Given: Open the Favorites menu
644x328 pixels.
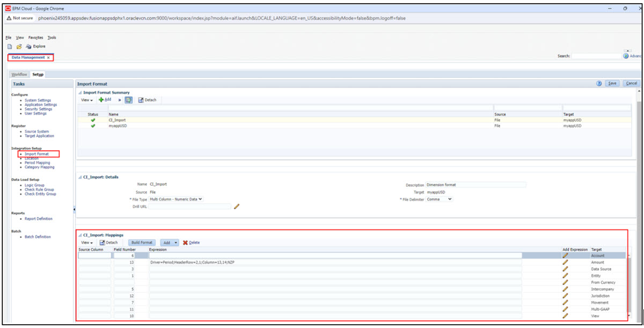Looking at the screenshot, I should pyautogui.click(x=36, y=38).
